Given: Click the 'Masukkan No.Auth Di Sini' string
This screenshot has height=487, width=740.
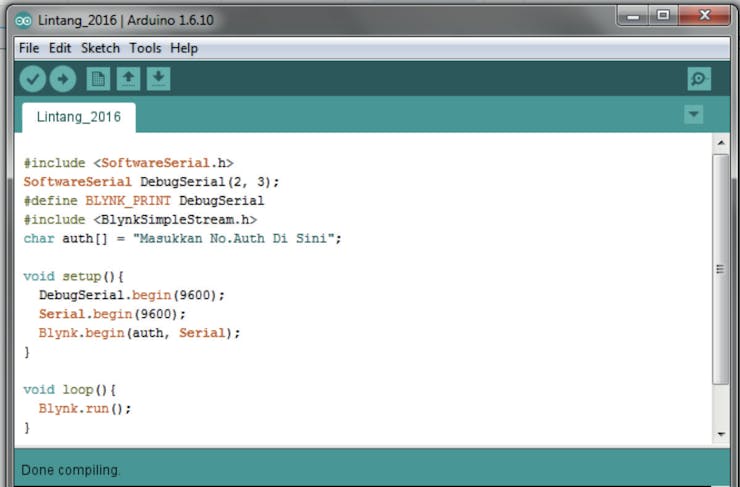Looking at the screenshot, I should pos(234,239).
